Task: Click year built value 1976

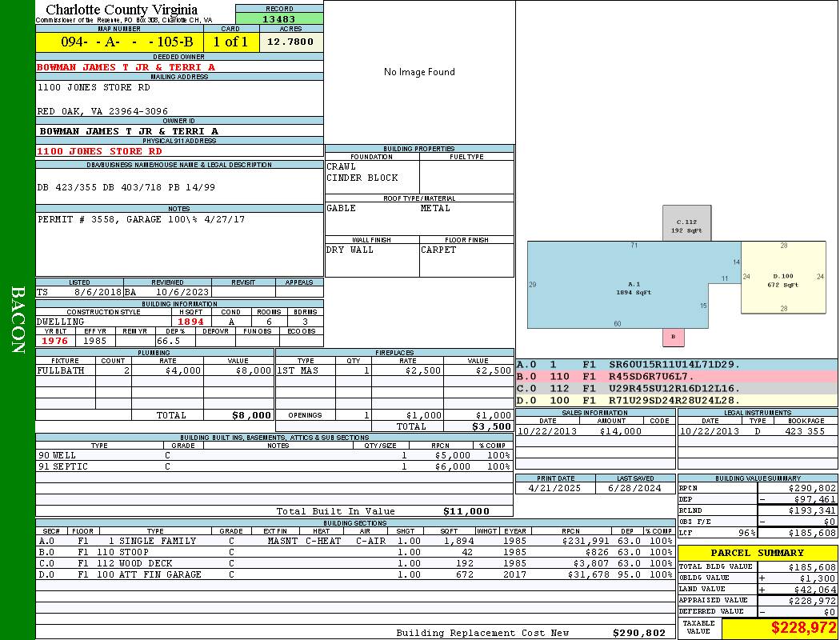Action: pyautogui.click(x=54, y=341)
